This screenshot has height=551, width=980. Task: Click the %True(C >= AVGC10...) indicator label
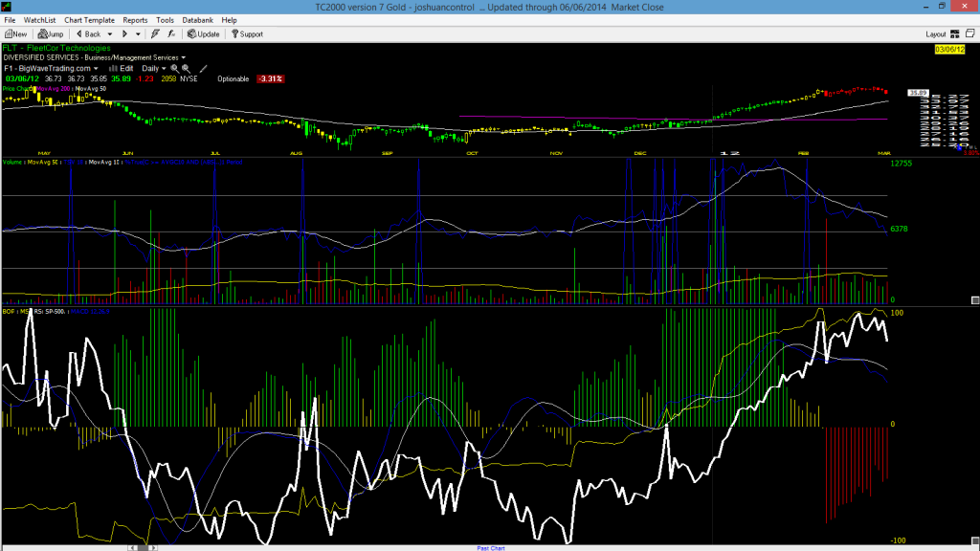(183, 163)
